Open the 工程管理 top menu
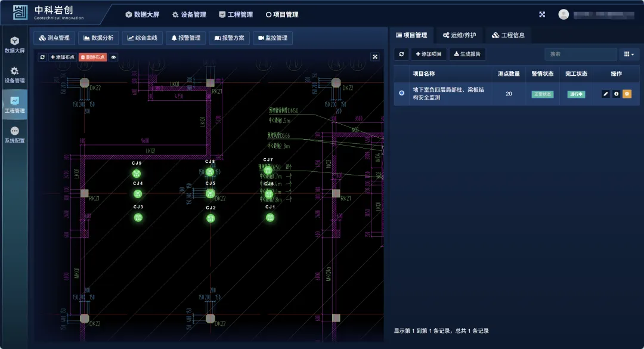The image size is (644, 349). tap(236, 14)
